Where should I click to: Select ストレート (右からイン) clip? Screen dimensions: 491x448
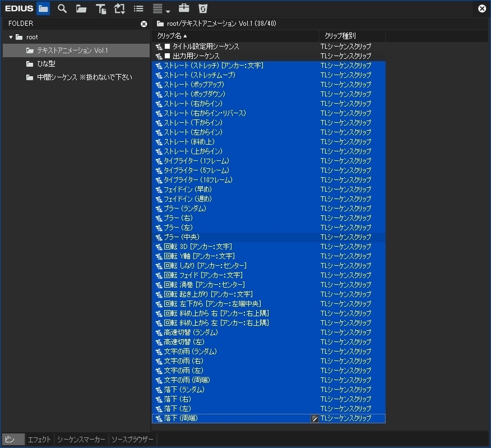coord(268,104)
